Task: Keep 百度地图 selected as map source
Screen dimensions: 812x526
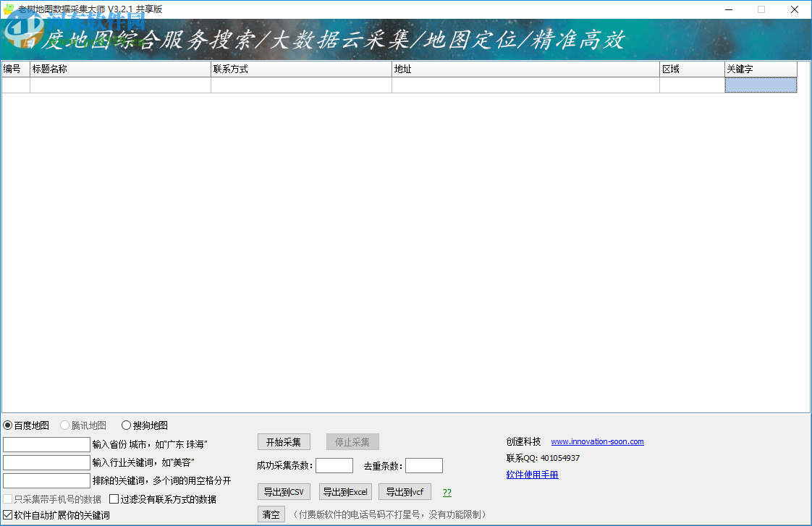Action: point(7,425)
